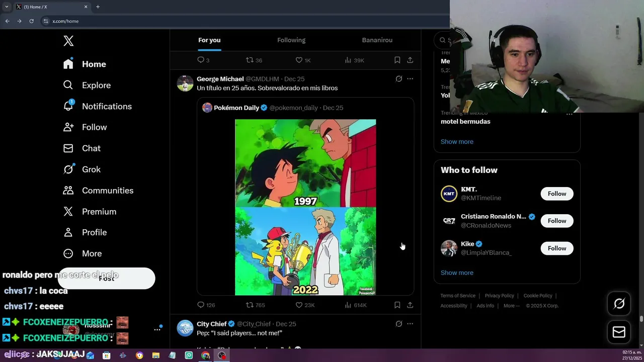
Task: Open George Michael's profile avatar
Action: coord(185,83)
